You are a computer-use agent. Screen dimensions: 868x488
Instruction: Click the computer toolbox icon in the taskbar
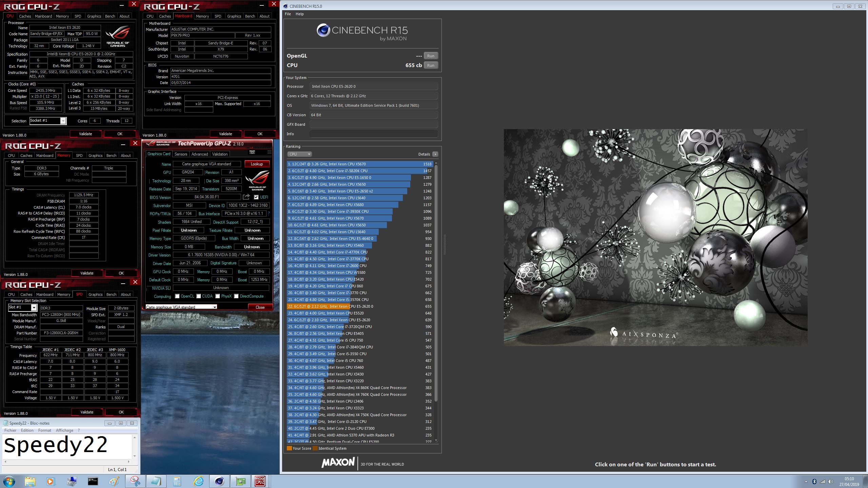coord(72,481)
